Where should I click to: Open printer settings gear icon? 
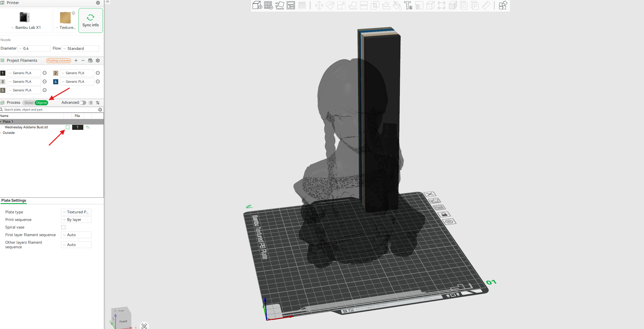[98, 3]
